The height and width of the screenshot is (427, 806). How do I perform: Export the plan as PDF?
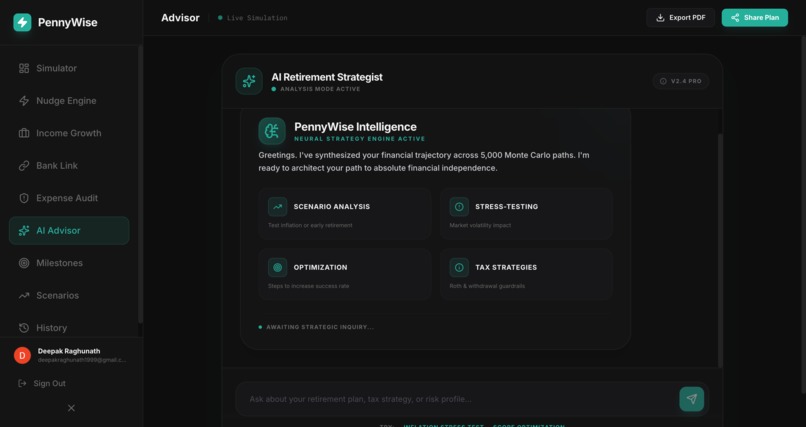pos(681,17)
